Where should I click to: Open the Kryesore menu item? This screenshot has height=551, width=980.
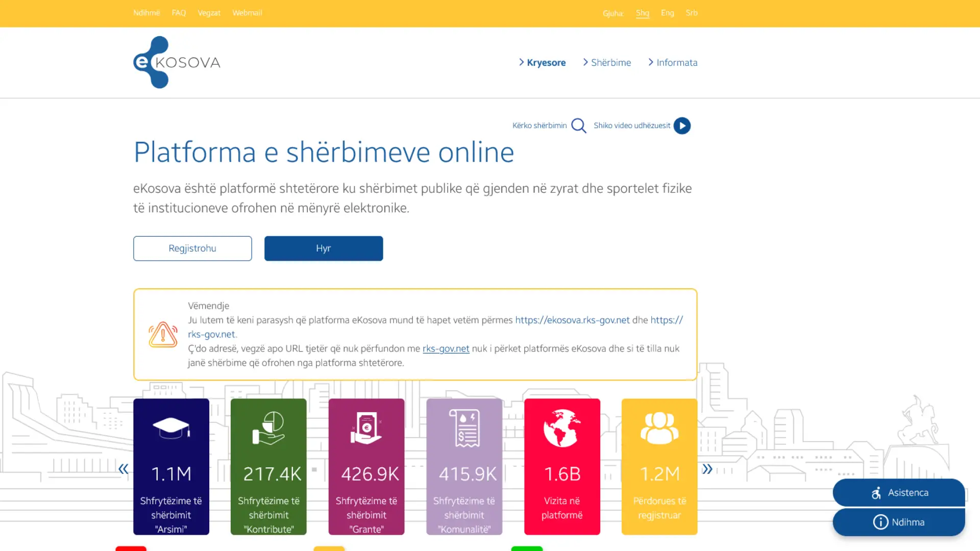(x=542, y=62)
